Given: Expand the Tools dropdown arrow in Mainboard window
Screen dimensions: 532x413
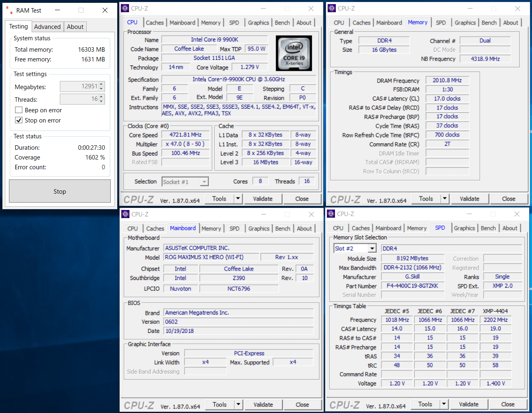Looking at the screenshot, I should coord(239,404).
